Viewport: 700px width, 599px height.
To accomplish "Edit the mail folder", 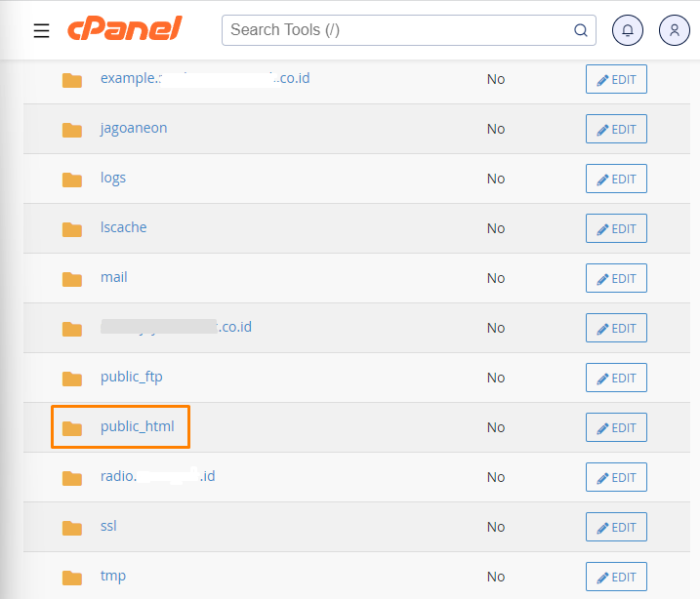I will click(x=616, y=278).
